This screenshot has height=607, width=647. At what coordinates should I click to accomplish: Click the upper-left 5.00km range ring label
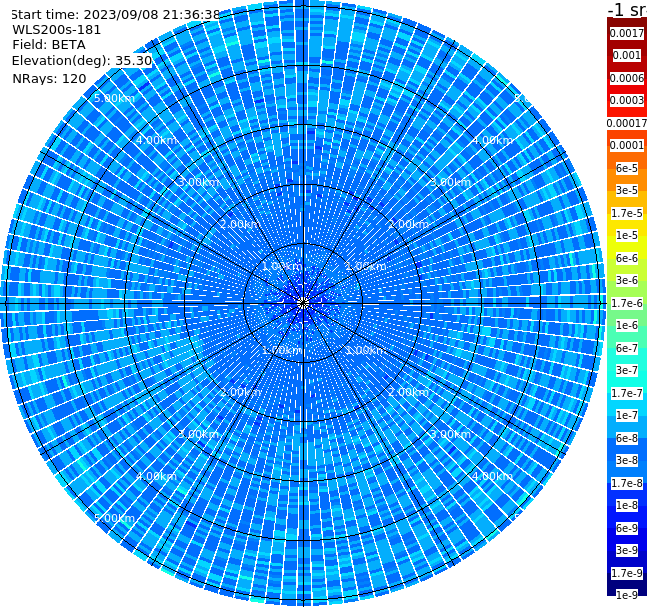[114, 98]
